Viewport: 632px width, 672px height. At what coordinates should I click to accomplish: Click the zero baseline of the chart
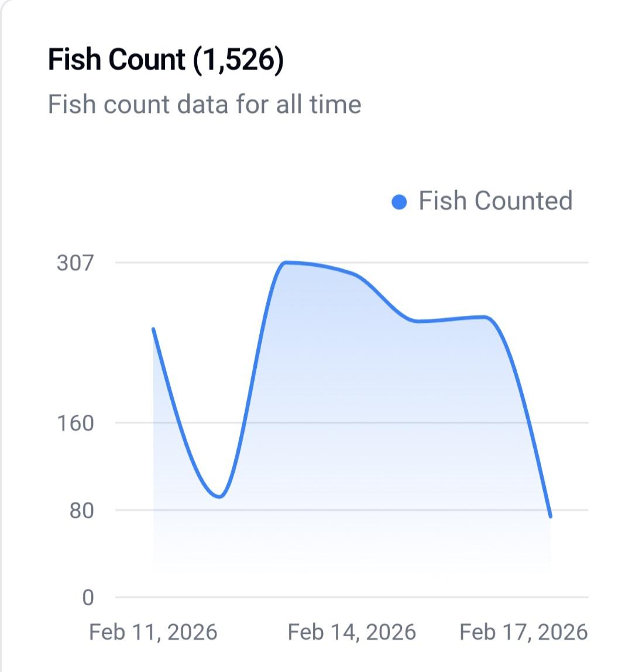[x=351, y=597]
